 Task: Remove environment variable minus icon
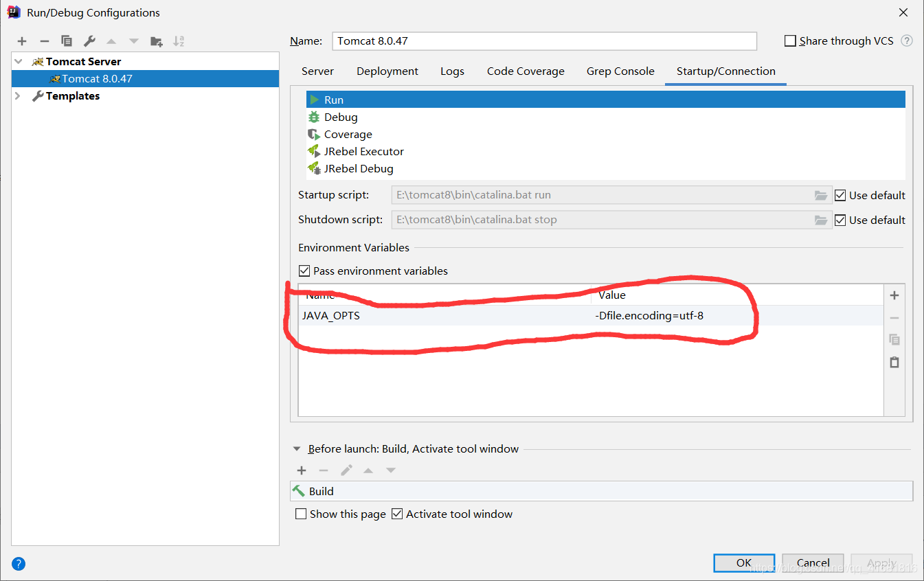point(894,318)
